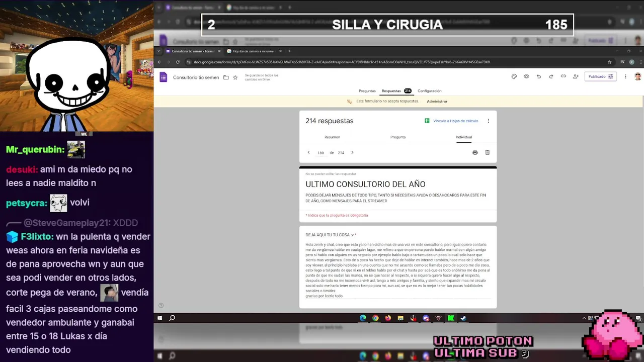The height and width of the screenshot is (362, 644).
Task: Go forward in the browser
Action: pos(169,62)
